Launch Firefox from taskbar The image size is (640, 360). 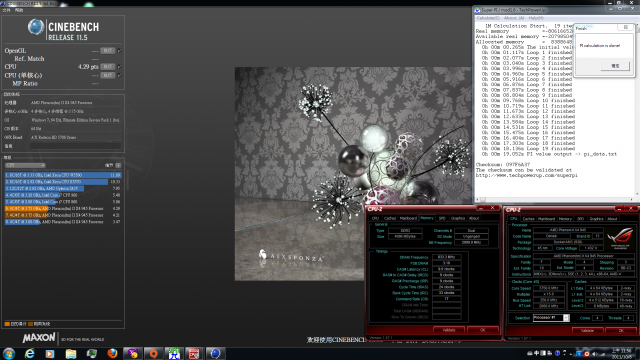112,353
